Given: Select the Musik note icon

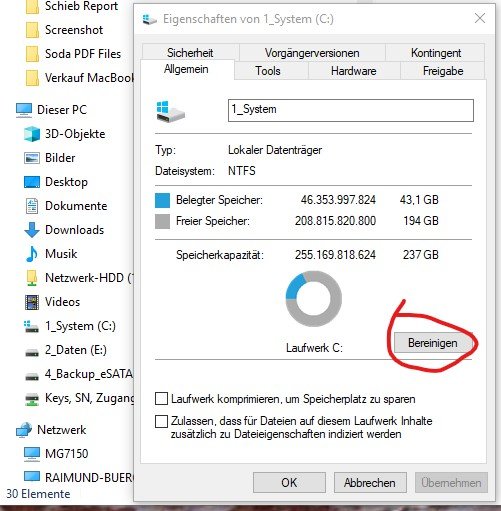Looking at the screenshot, I should (x=32, y=254).
